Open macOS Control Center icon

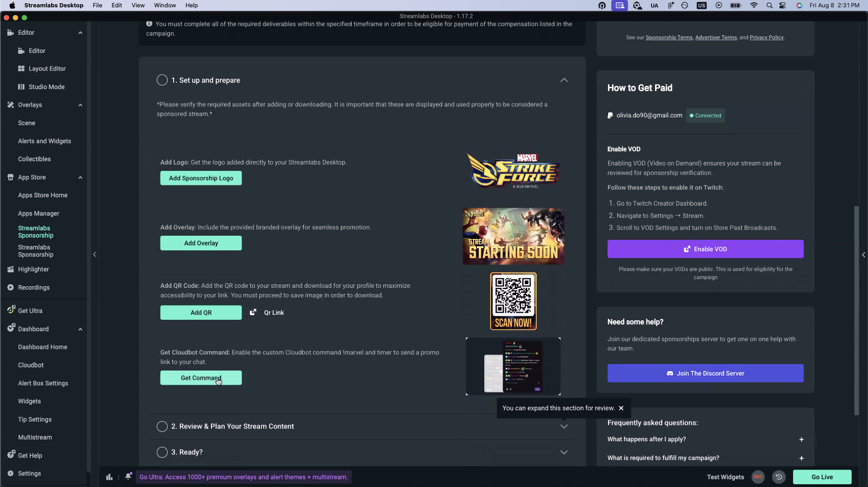point(783,5)
